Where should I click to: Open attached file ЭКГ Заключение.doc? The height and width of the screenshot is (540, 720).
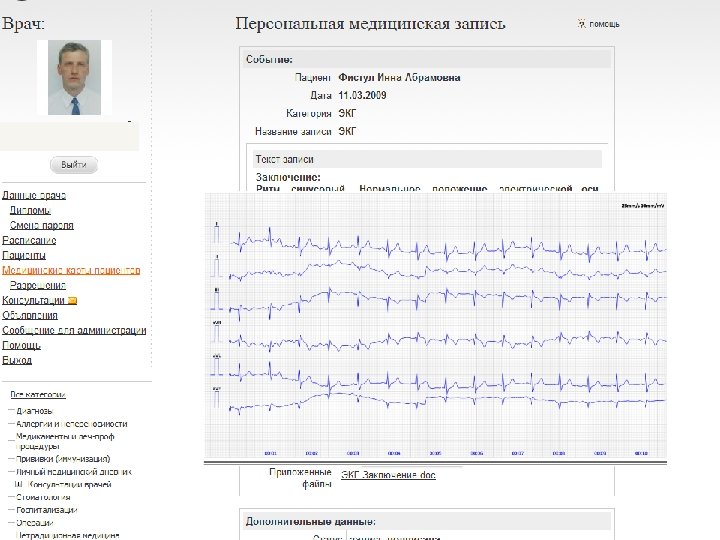389,474
